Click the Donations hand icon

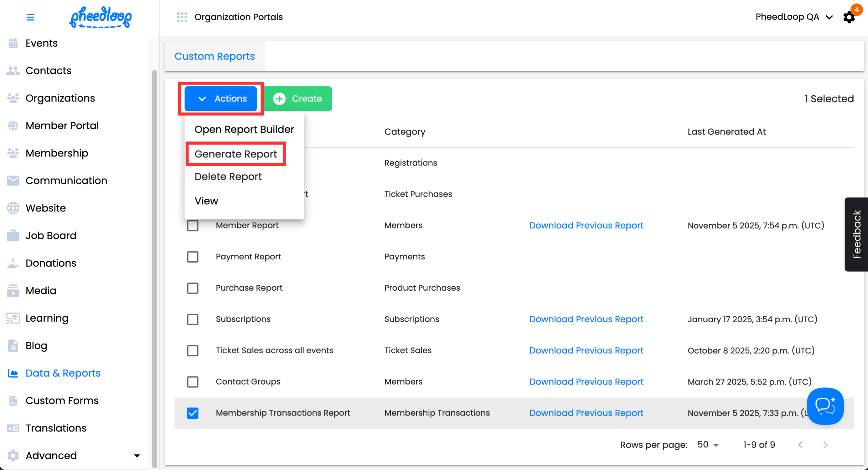coord(13,263)
